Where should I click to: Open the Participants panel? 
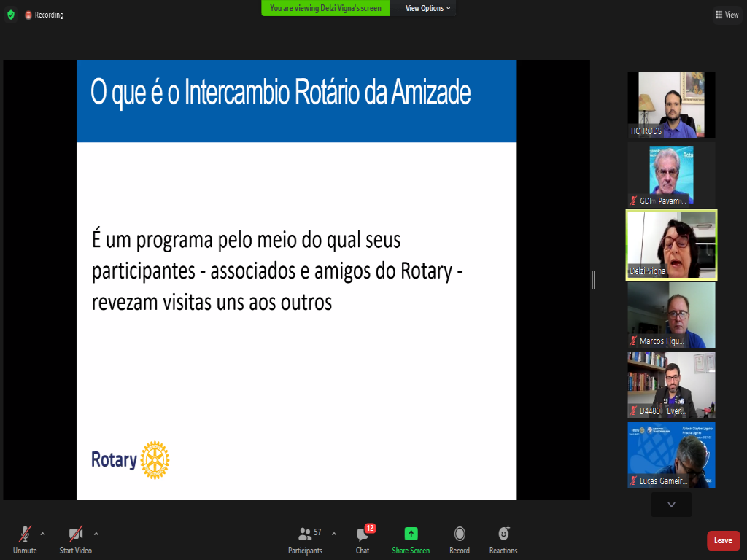pyautogui.click(x=306, y=540)
